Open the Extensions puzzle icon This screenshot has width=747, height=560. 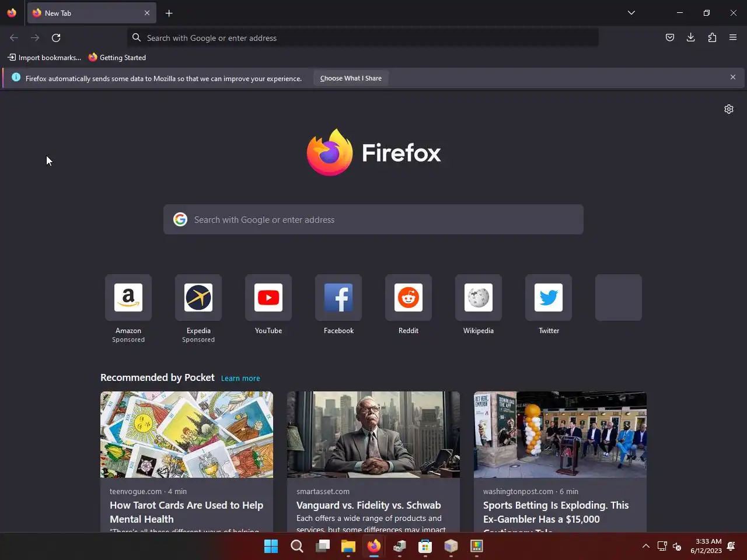[712, 38]
